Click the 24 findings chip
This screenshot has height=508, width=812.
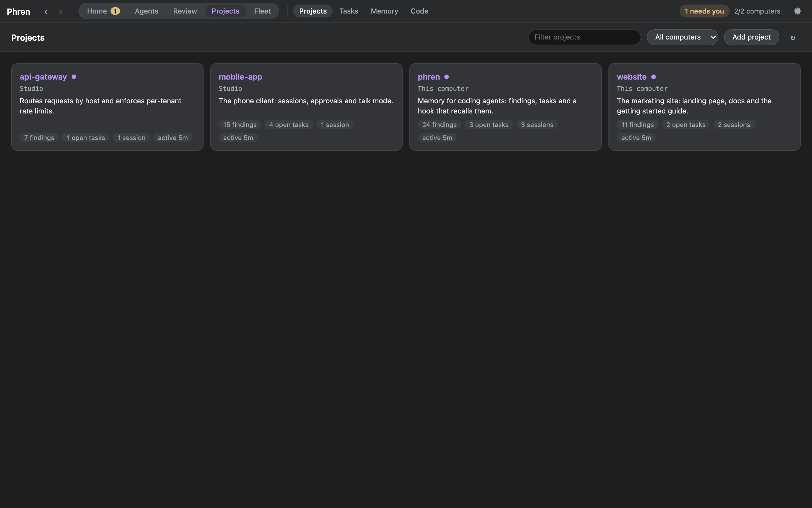click(x=439, y=125)
